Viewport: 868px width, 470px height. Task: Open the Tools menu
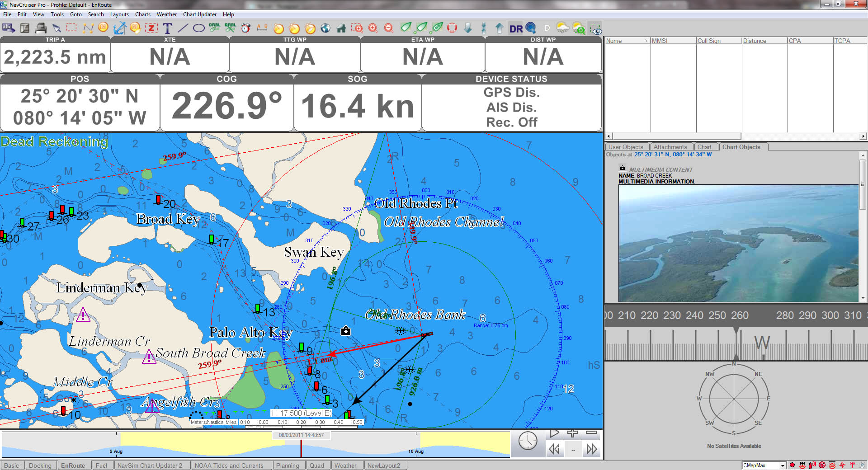[x=57, y=14]
